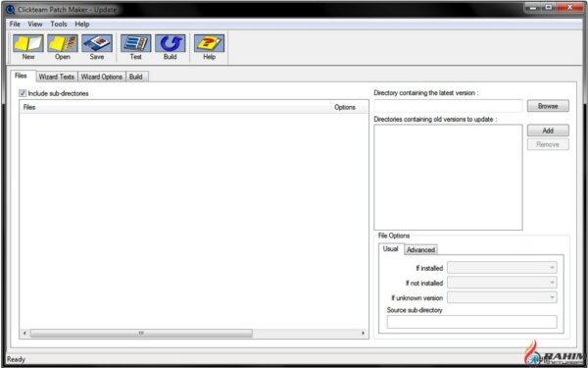
Task: Click the Remove button
Action: coord(548,144)
